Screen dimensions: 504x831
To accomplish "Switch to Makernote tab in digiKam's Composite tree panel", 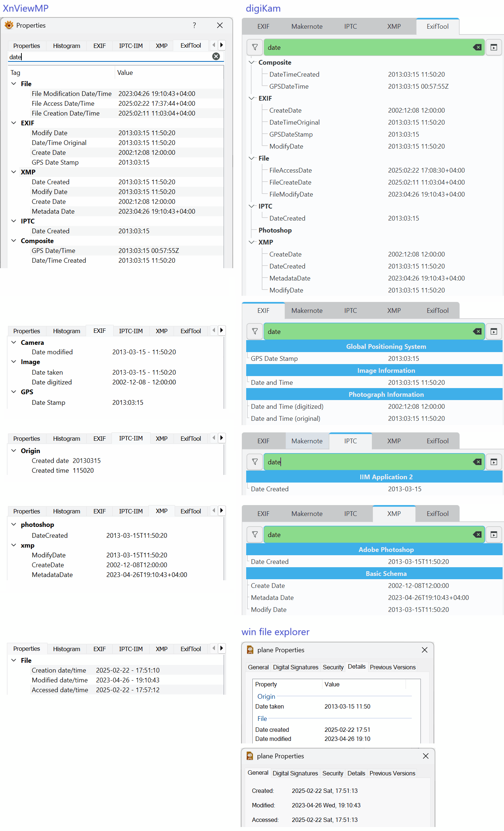I will (x=307, y=27).
